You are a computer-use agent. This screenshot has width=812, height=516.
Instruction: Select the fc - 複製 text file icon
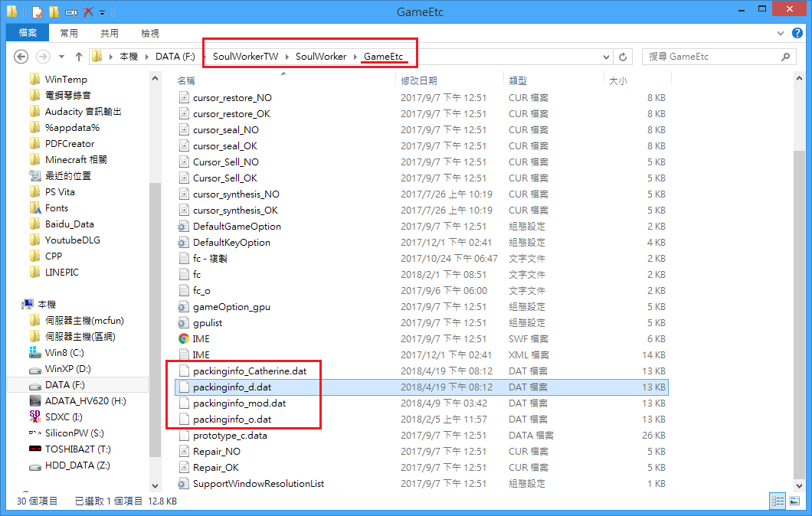(x=183, y=258)
